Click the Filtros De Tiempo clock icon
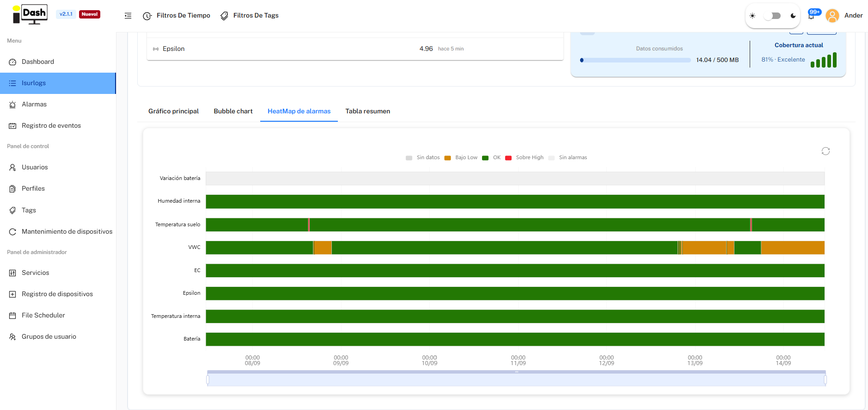 click(147, 16)
